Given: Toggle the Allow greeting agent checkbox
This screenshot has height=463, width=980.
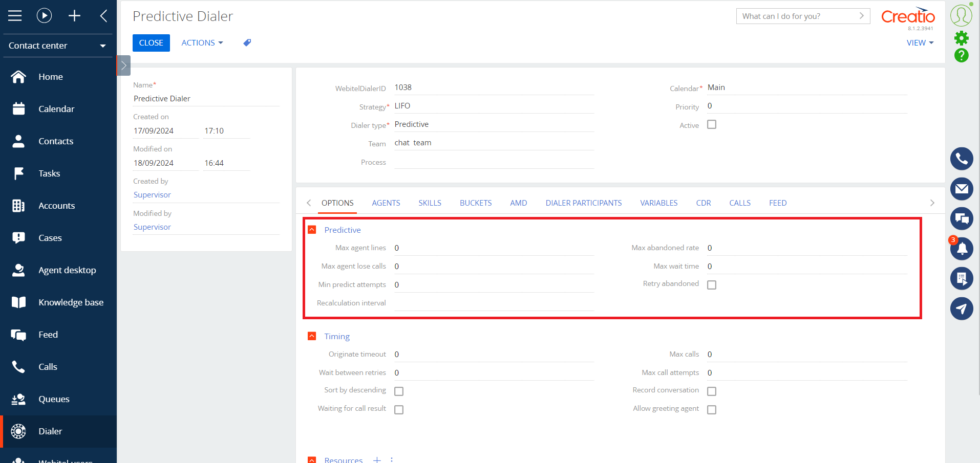Looking at the screenshot, I should click(x=712, y=410).
